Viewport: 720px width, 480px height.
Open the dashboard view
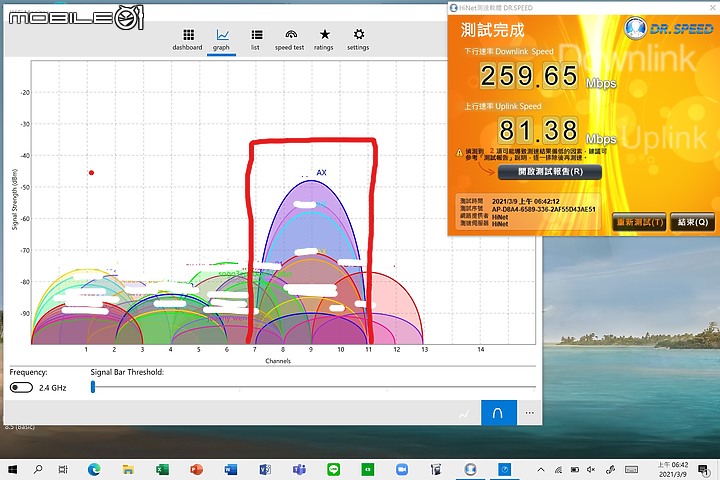187,40
